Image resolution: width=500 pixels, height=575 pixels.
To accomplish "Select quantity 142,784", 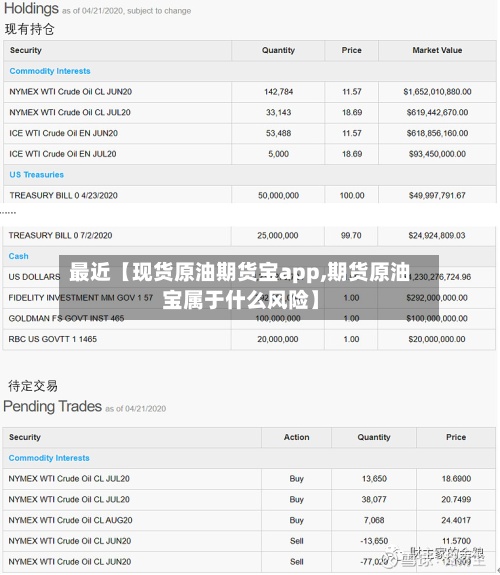I will pyautogui.click(x=279, y=92).
